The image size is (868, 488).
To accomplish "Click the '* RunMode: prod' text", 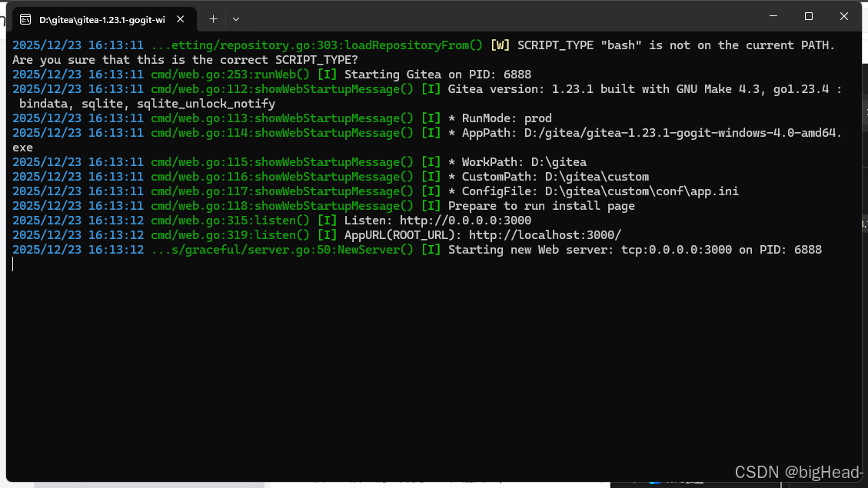I will click(500, 118).
